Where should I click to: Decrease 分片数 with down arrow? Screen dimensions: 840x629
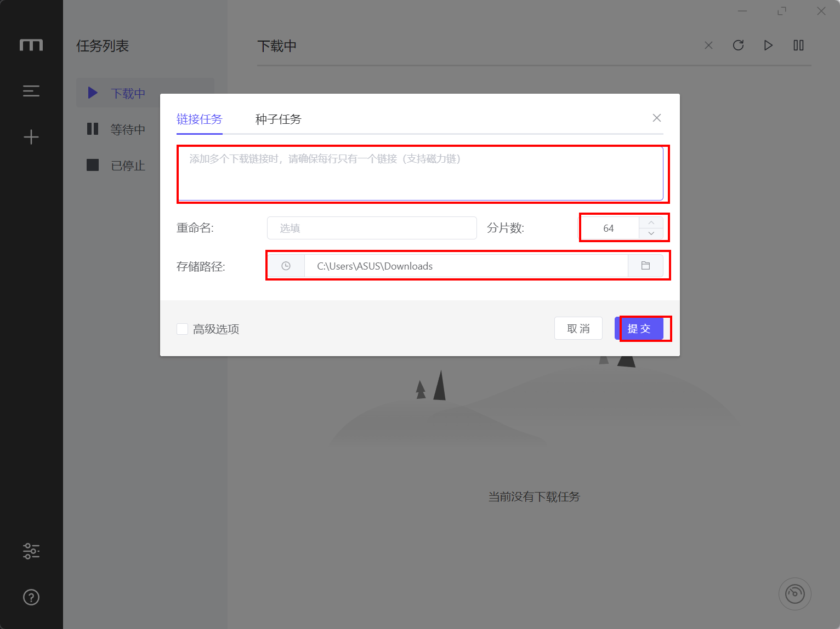pyautogui.click(x=651, y=233)
